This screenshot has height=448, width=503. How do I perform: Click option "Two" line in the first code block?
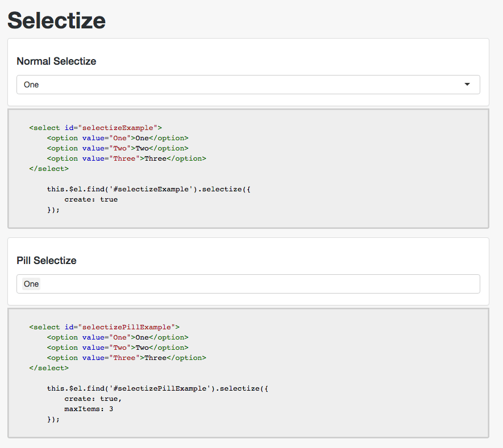pyautogui.click(x=117, y=148)
